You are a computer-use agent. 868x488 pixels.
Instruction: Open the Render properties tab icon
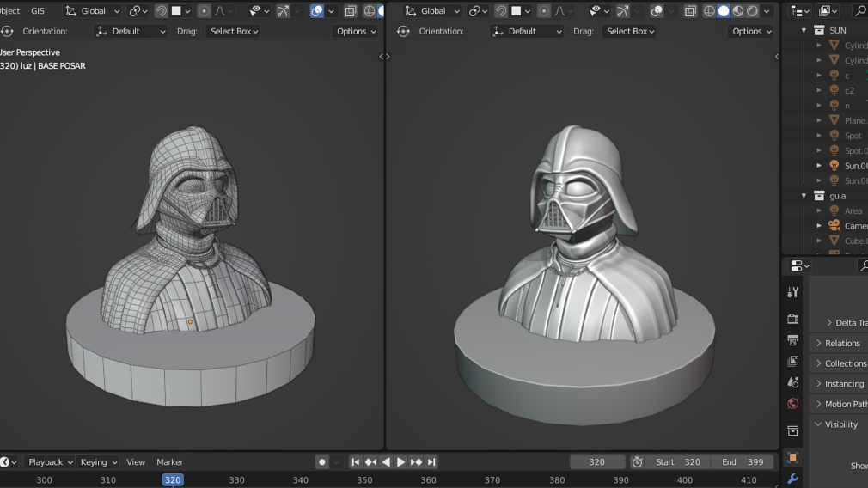click(792, 319)
